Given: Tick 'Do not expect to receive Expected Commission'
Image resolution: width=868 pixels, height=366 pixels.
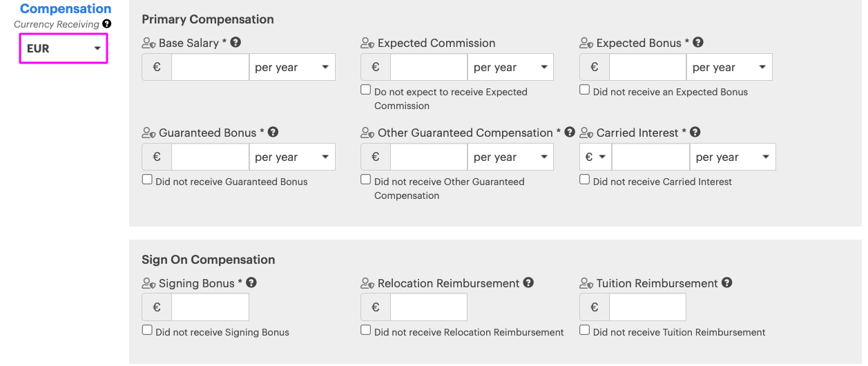Looking at the screenshot, I should click(365, 90).
